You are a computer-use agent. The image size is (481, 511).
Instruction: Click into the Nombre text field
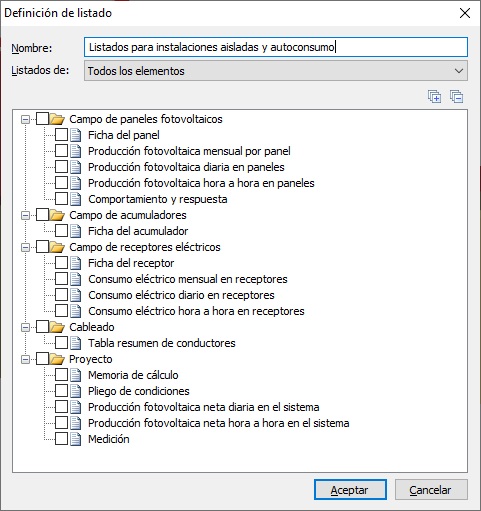click(276, 47)
